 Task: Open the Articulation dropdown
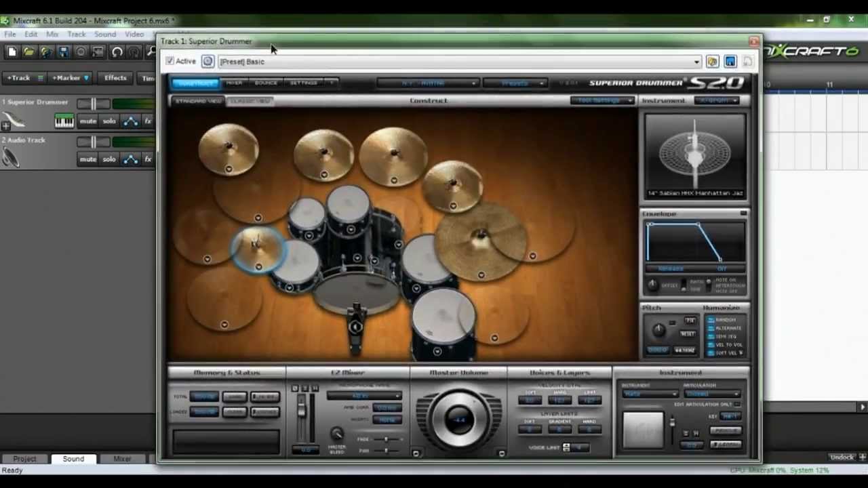coord(712,394)
